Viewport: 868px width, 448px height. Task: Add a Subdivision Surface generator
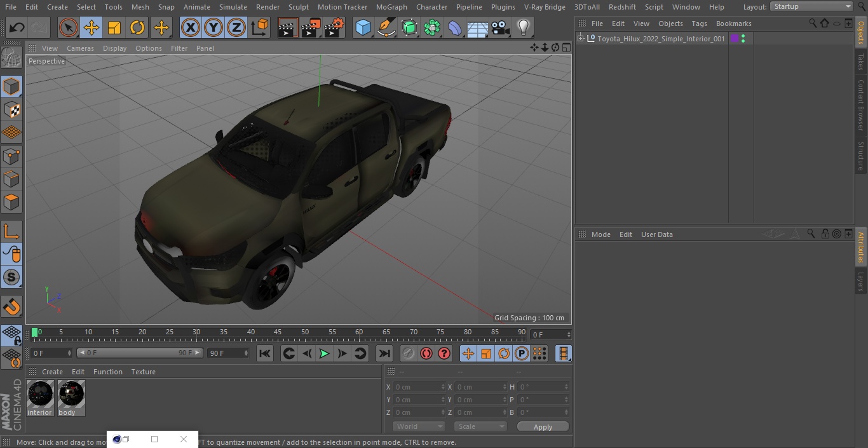point(409,27)
